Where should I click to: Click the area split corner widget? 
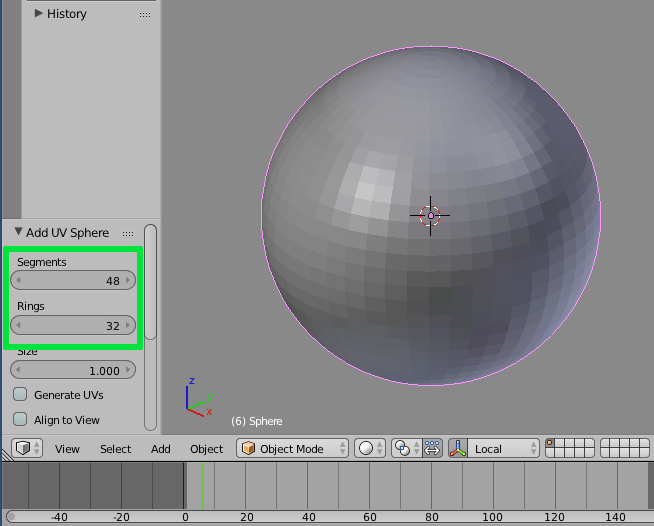pyautogui.click(x=7, y=455)
